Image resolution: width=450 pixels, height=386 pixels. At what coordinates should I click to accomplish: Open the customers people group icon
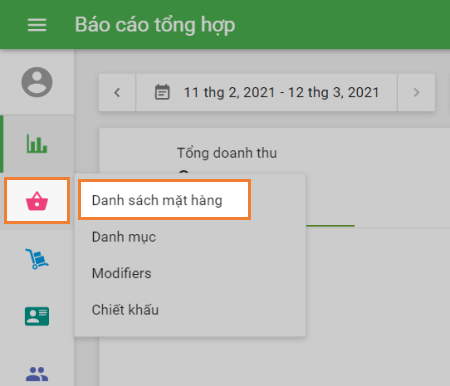tap(37, 374)
